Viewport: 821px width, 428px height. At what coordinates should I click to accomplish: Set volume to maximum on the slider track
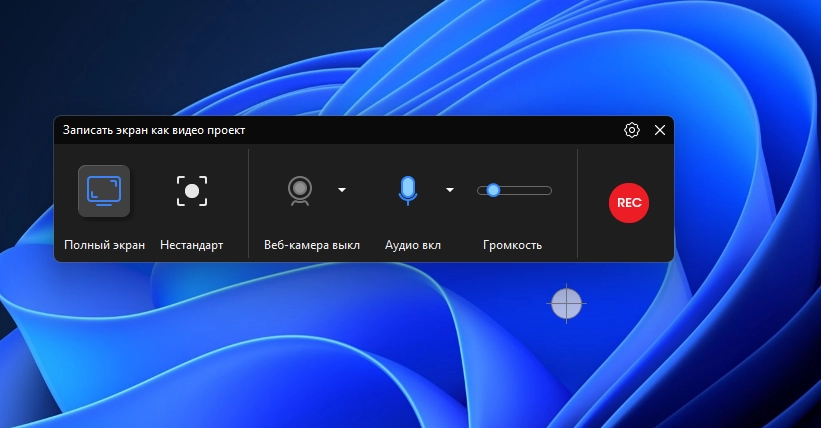[x=549, y=190]
